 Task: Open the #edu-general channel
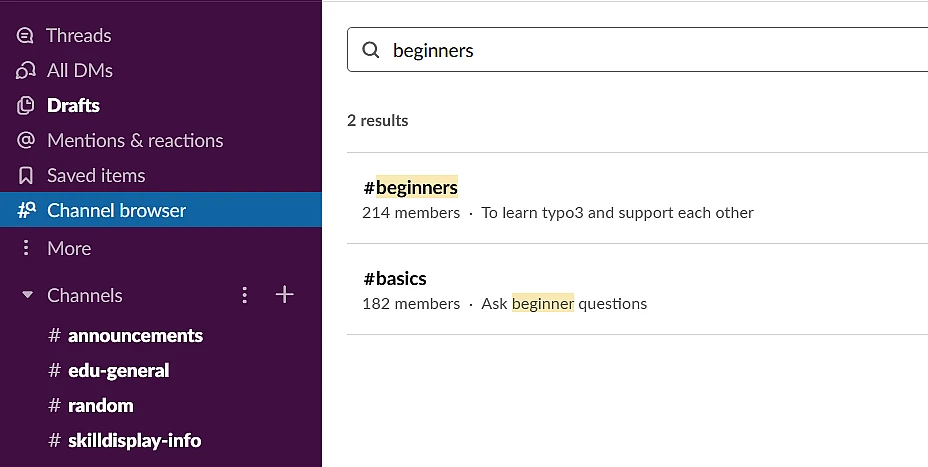click(118, 371)
